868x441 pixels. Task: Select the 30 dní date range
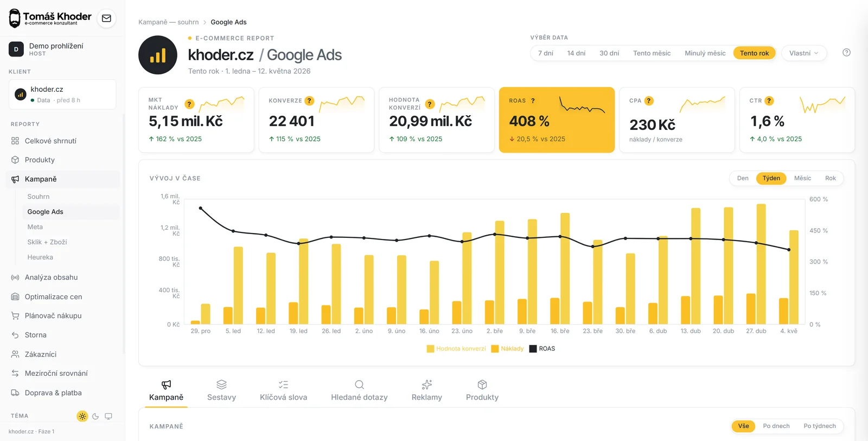coord(609,53)
